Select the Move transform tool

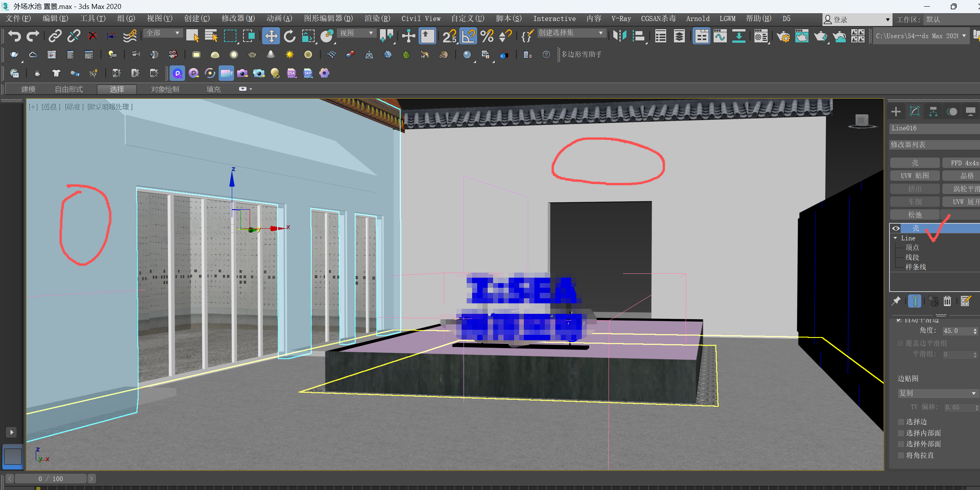tap(271, 36)
